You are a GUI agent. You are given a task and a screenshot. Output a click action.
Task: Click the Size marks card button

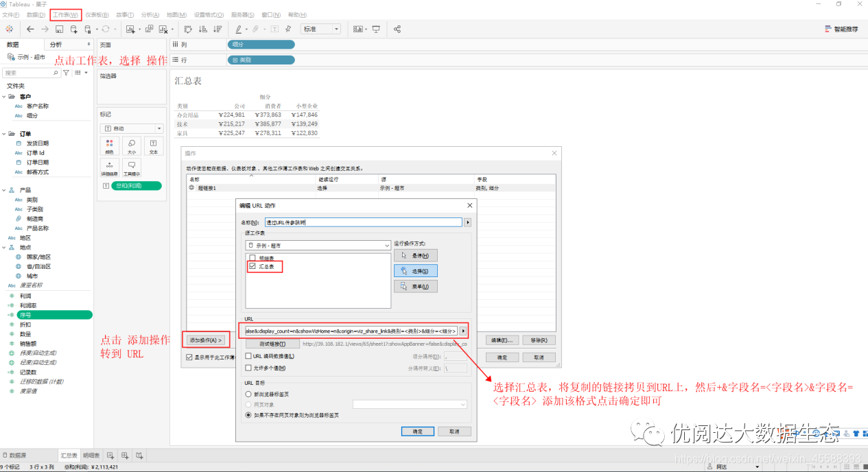coord(131,146)
